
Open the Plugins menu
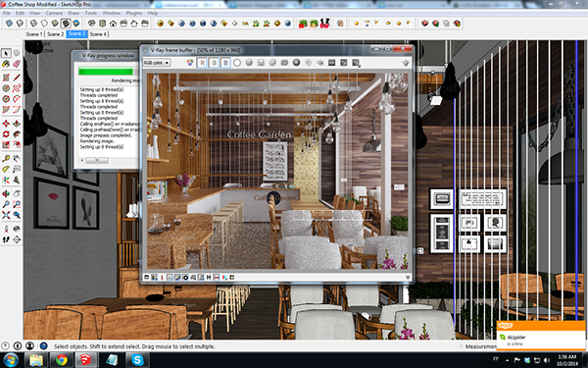134,13
